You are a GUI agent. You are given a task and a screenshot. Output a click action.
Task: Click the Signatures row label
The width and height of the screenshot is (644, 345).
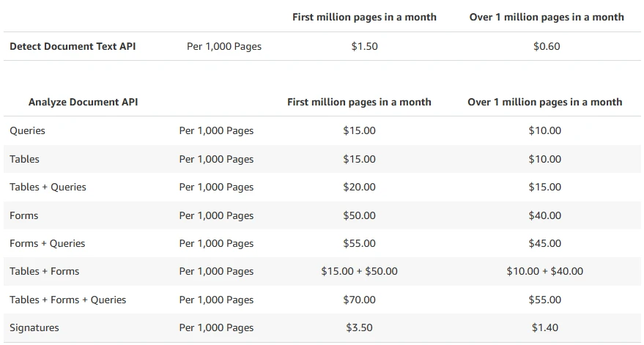click(x=34, y=327)
